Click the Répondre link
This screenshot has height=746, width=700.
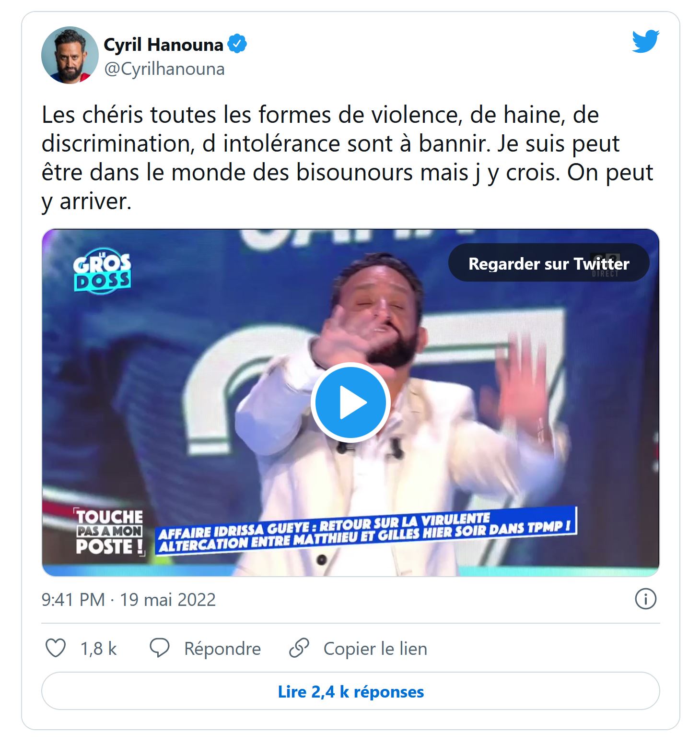(x=222, y=649)
